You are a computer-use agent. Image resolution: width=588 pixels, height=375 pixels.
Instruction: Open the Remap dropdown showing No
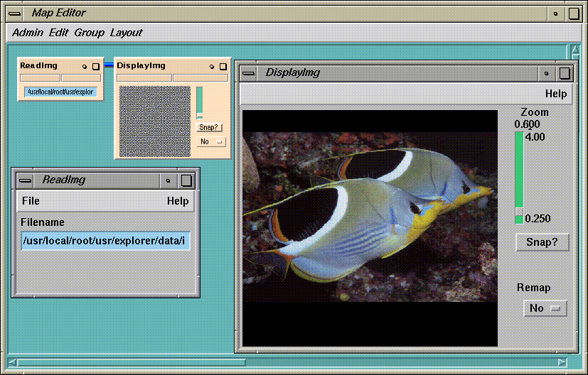(x=545, y=308)
